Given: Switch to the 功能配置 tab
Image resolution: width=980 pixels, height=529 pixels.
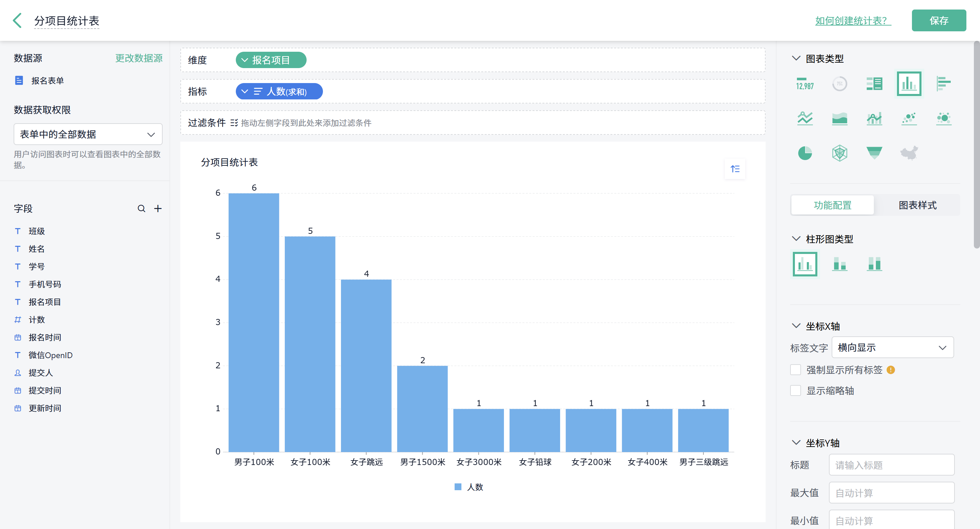Looking at the screenshot, I should pyautogui.click(x=832, y=205).
